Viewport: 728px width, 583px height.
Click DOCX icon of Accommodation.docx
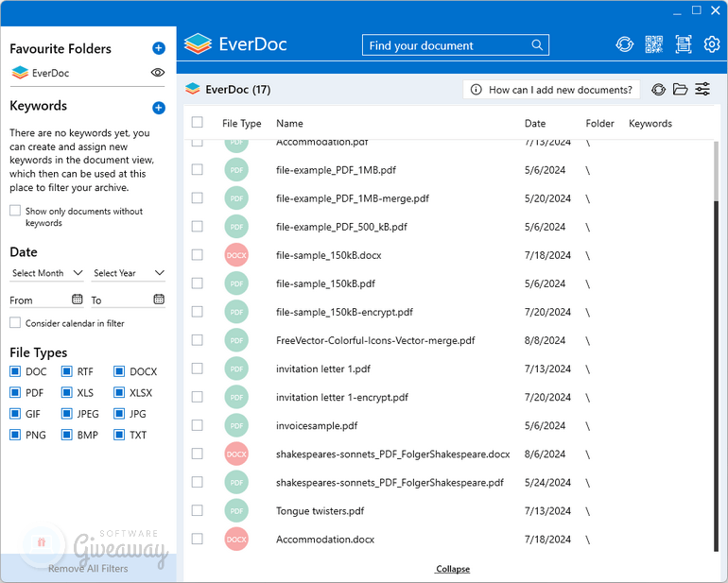tap(236, 539)
